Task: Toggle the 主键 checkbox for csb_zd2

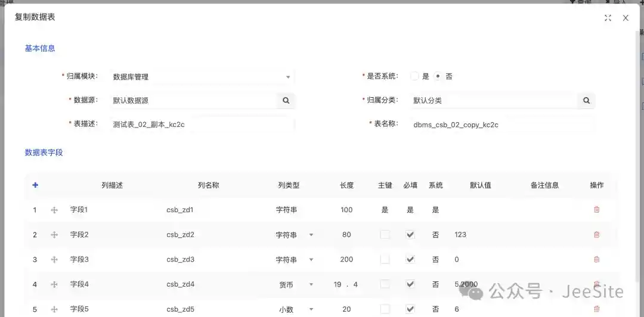Action: pyautogui.click(x=385, y=234)
